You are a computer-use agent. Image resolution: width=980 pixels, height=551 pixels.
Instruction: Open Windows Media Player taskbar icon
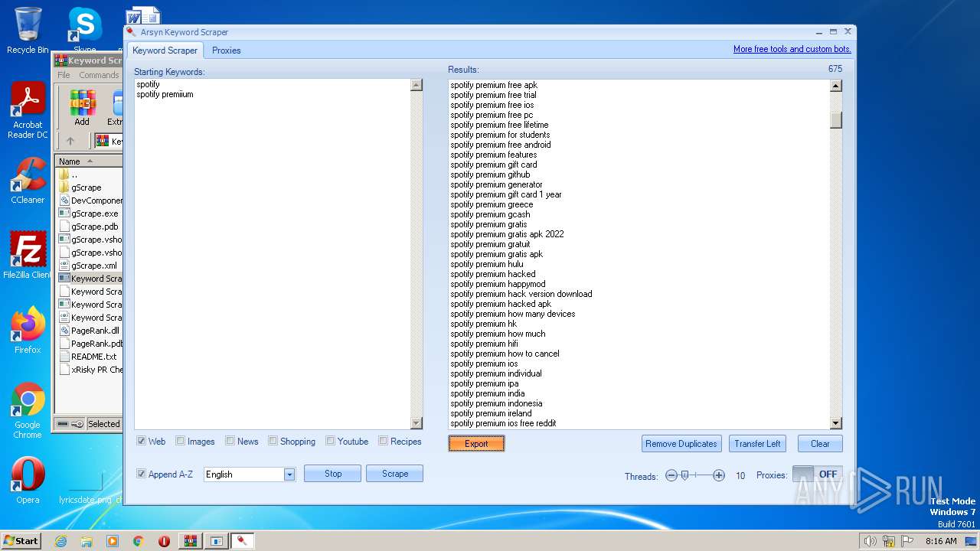click(x=113, y=541)
